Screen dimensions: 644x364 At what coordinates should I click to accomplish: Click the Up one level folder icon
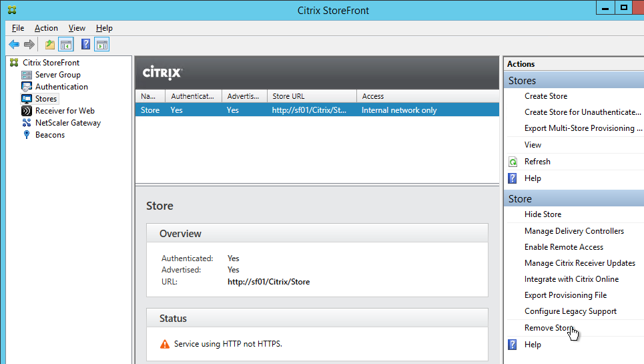coord(49,44)
